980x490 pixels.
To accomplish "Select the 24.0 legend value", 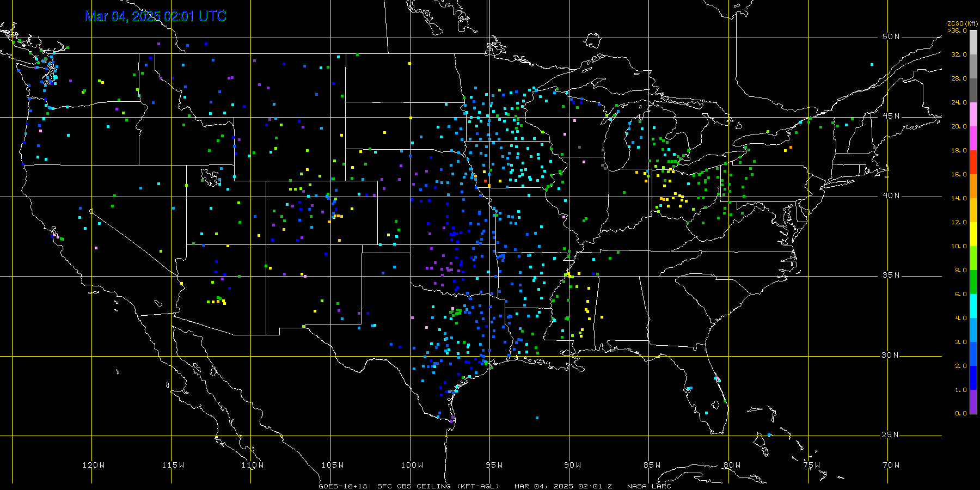I will point(959,102).
